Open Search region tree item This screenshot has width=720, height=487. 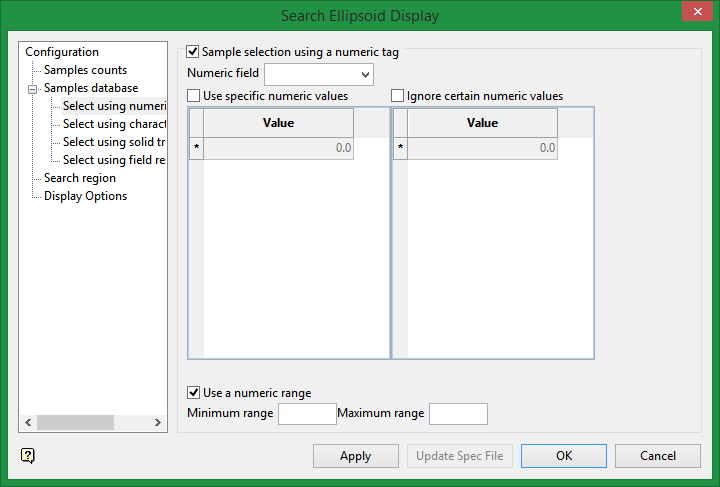tap(80, 178)
